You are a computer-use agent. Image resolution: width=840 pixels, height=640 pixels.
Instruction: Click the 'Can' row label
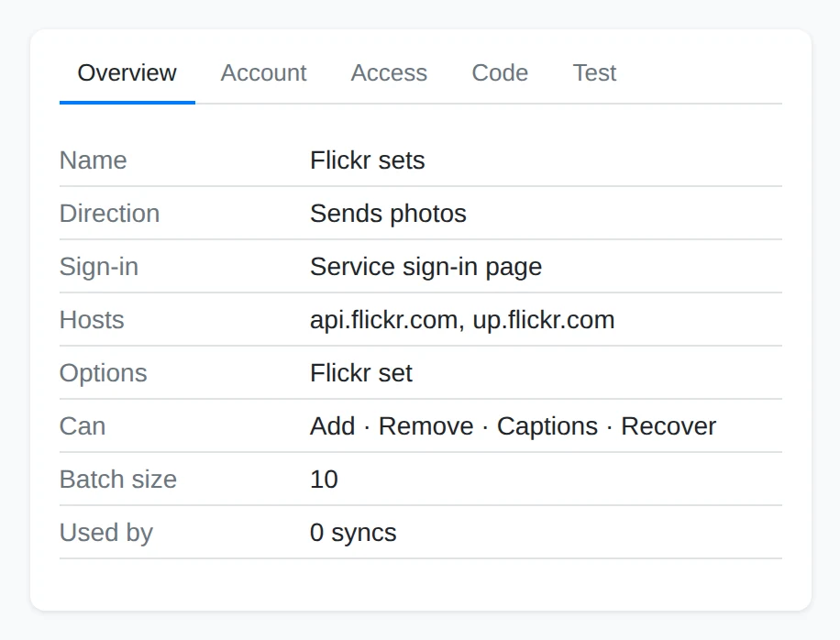tap(83, 426)
